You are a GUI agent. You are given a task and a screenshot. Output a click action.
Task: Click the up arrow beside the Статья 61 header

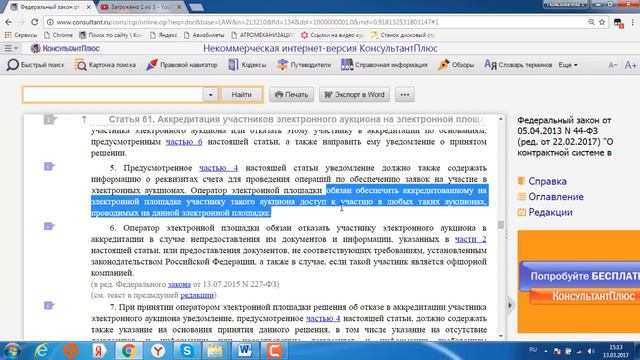pos(84,119)
